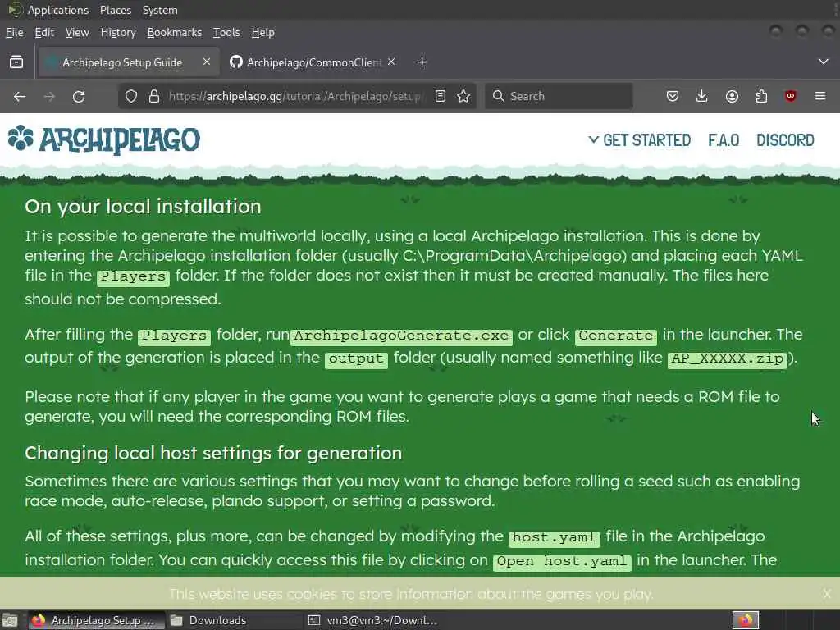
Task: Click the site security padlock icon
Action: [154, 97]
